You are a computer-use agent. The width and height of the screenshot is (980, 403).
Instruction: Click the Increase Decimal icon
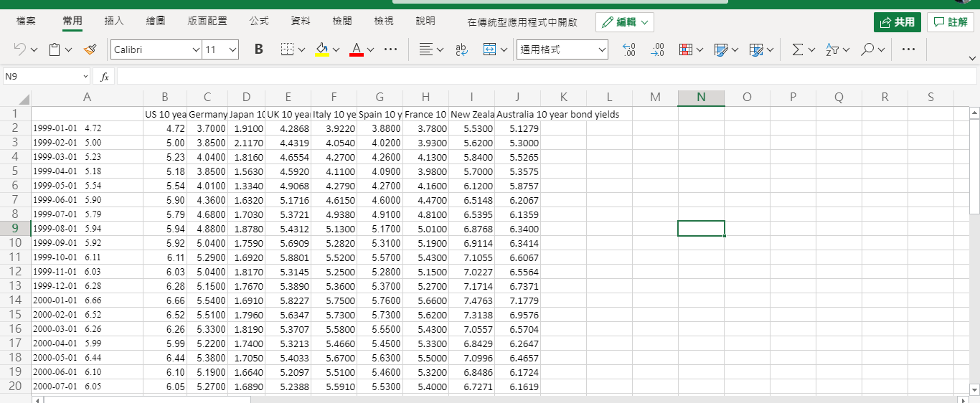[x=629, y=49]
